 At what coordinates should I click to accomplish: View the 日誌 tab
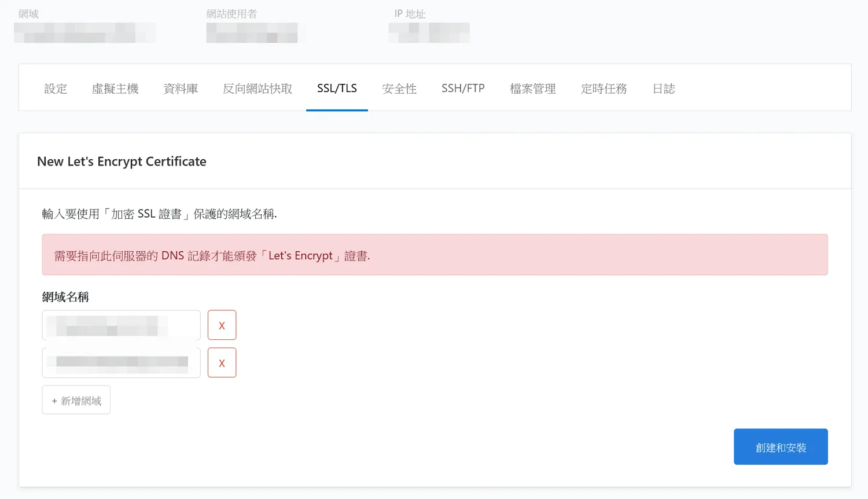click(x=664, y=89)
